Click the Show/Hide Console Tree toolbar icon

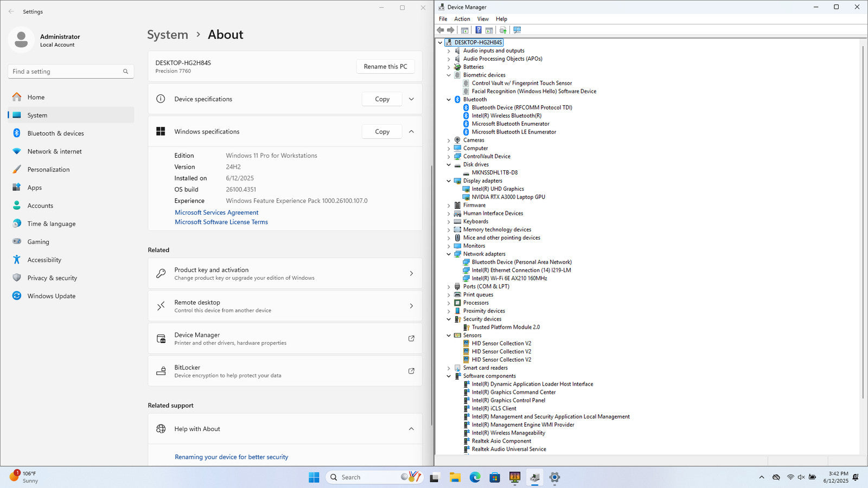[464, 30]
